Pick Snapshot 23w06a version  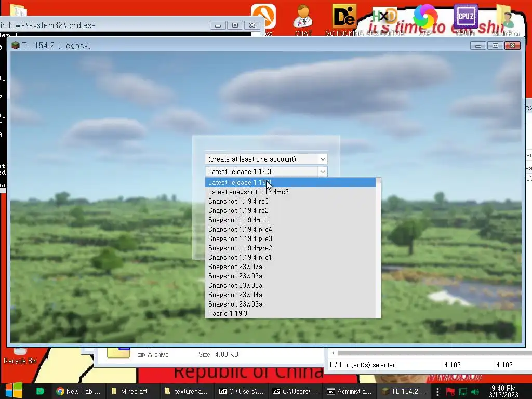[x=290, y=276]
